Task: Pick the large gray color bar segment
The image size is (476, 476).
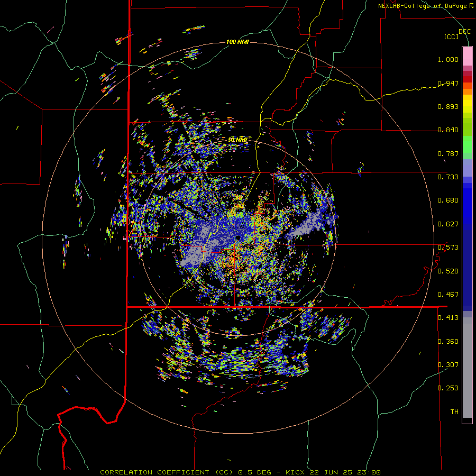Action: [467, 368]
